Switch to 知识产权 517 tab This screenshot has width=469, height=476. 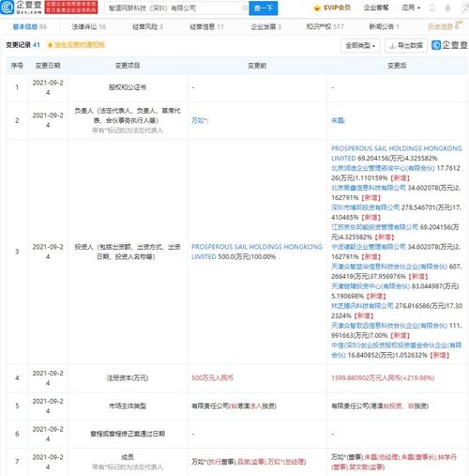pos(325,26)
